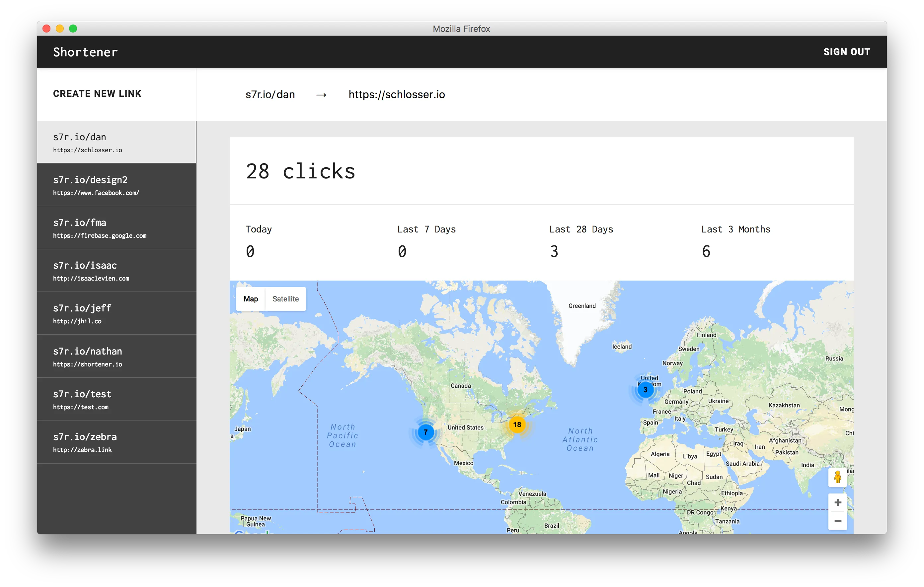Open the https://schlosser.io destination link
The image size is (924, 587).
[397, 95]
